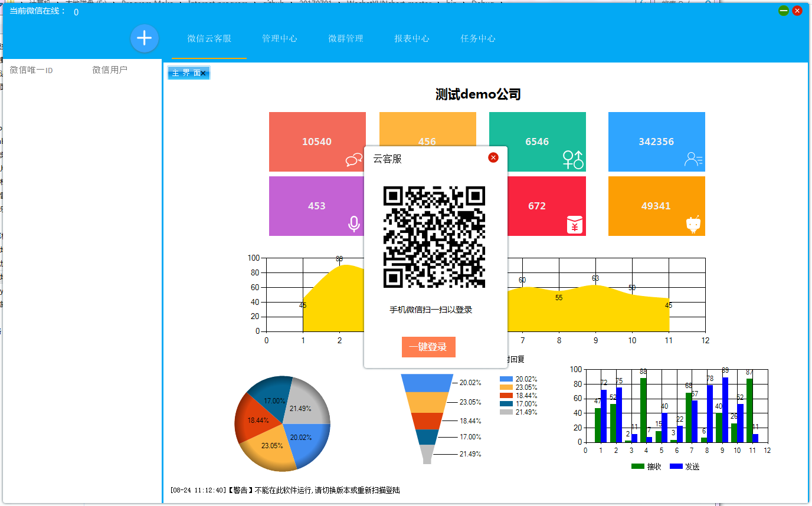The width and height of the screenshot is (812, 506).
Task: Click the dark blue 17.00% swatch in the funnel legend
Action: pos(506,403)
